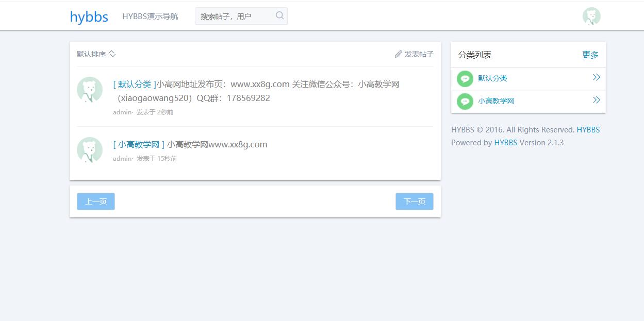Expand 默认分类 via double-chevron

(x=596, y=77)
